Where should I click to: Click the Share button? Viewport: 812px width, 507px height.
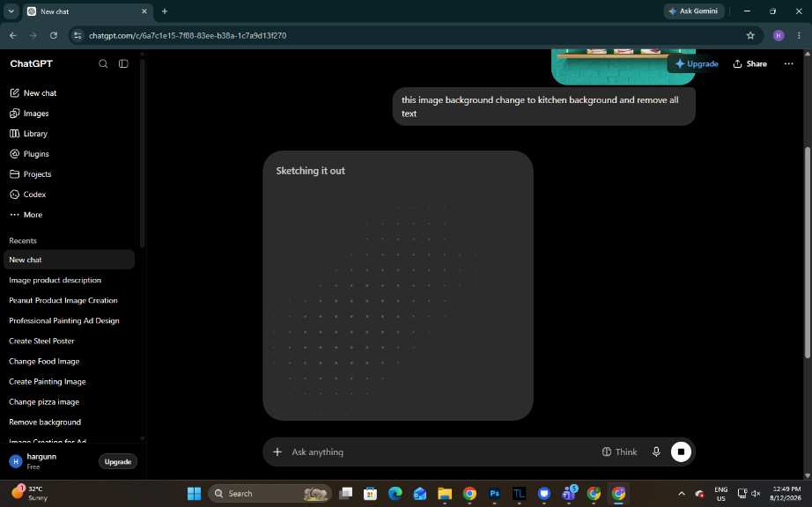point(749,63)
